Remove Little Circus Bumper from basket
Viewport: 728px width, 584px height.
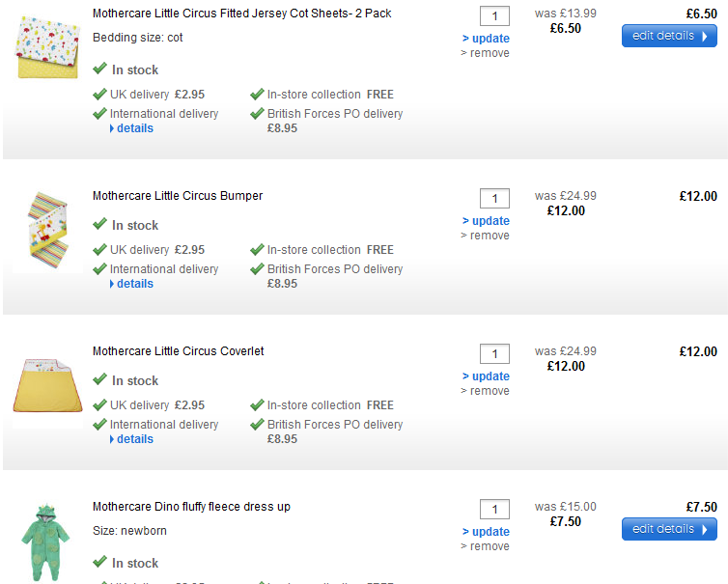tap(485, 236)
